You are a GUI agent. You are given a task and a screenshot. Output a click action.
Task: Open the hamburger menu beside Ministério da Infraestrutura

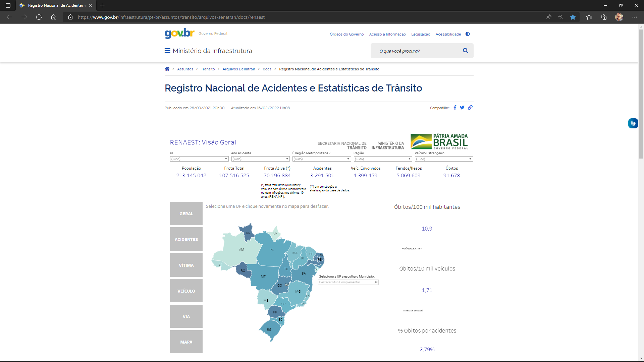(x=167, y=51)
